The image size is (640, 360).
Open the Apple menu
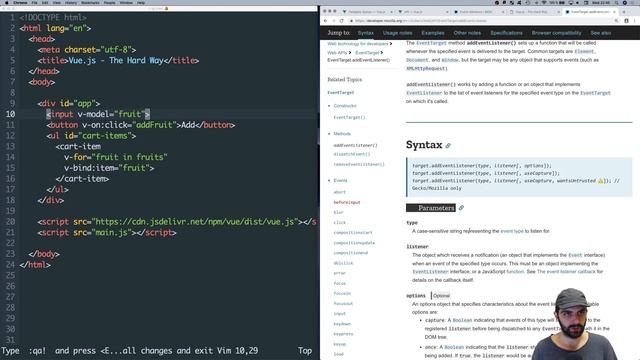pos(6,2)
